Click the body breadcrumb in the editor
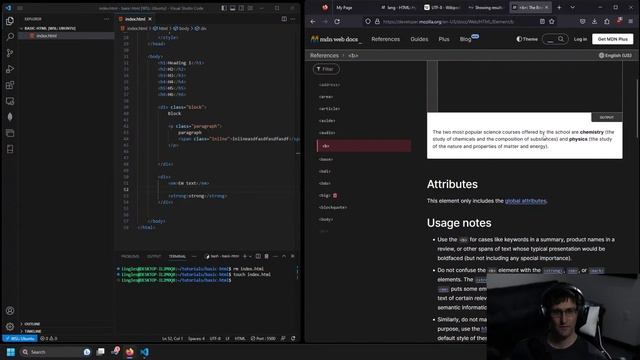This screenshot has height=360, width=640. 182,29
